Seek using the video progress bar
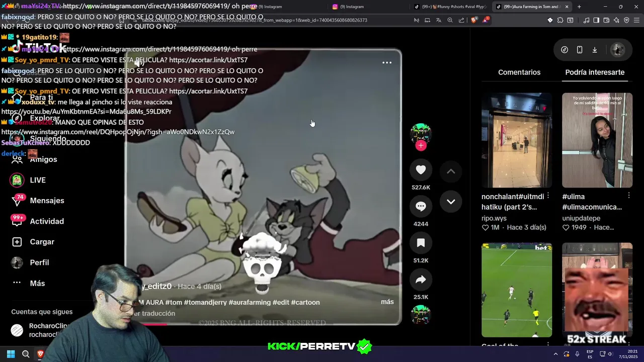 click(263, 324)
